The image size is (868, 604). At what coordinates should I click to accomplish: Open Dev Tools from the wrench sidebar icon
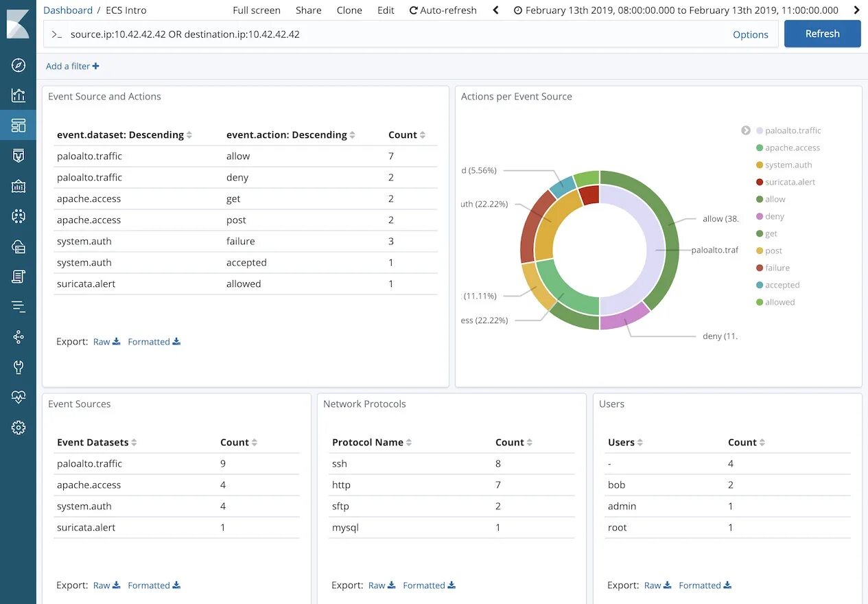pyautogui.click(x=19, y=367)
